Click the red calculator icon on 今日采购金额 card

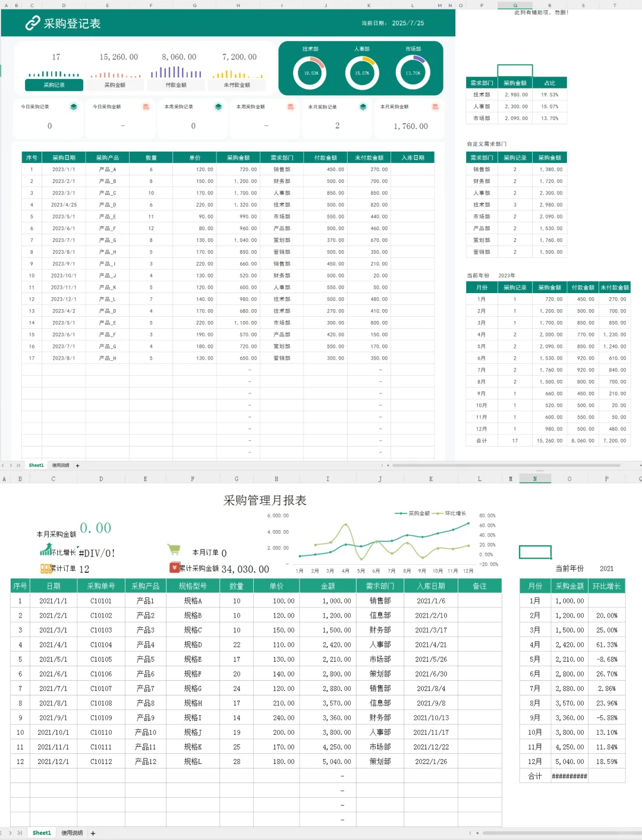click(x=146, y=107)
